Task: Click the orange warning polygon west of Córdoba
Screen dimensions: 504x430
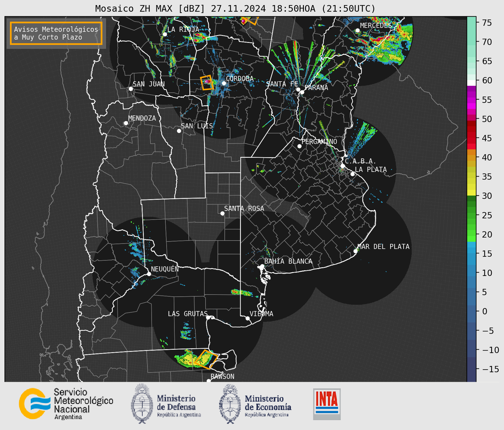Action: tap(207, 83)
